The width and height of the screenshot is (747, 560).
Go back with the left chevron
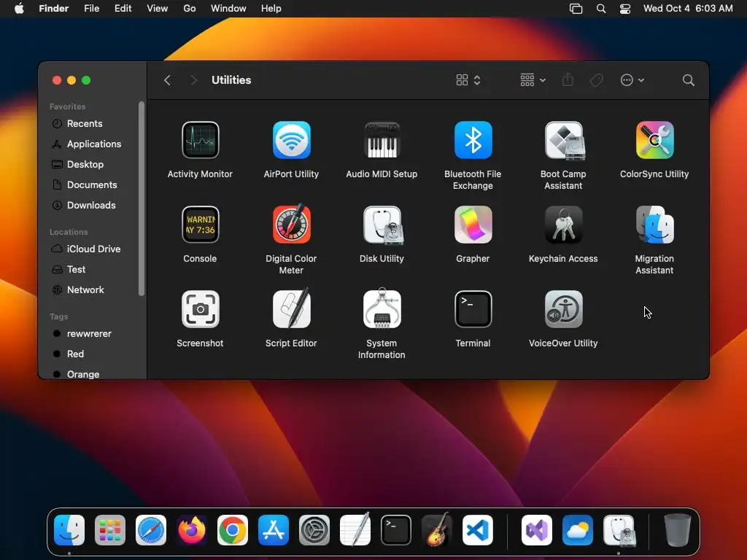click(167, 80)
